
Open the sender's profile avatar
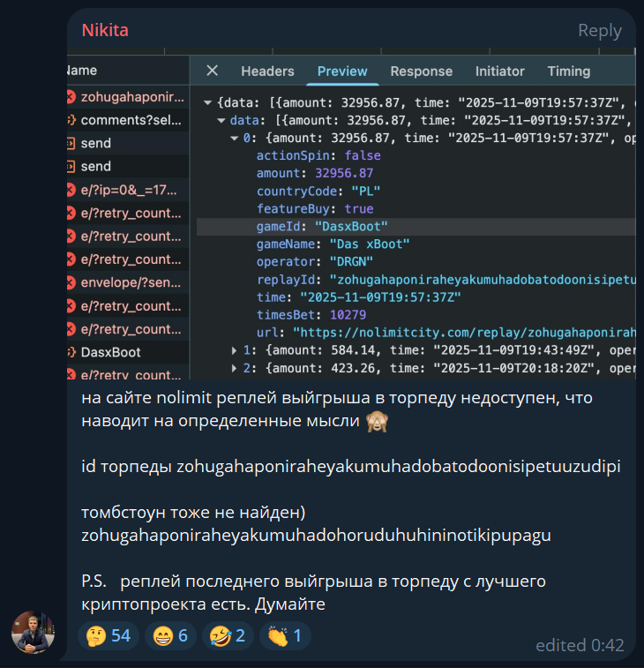point(33,632)
